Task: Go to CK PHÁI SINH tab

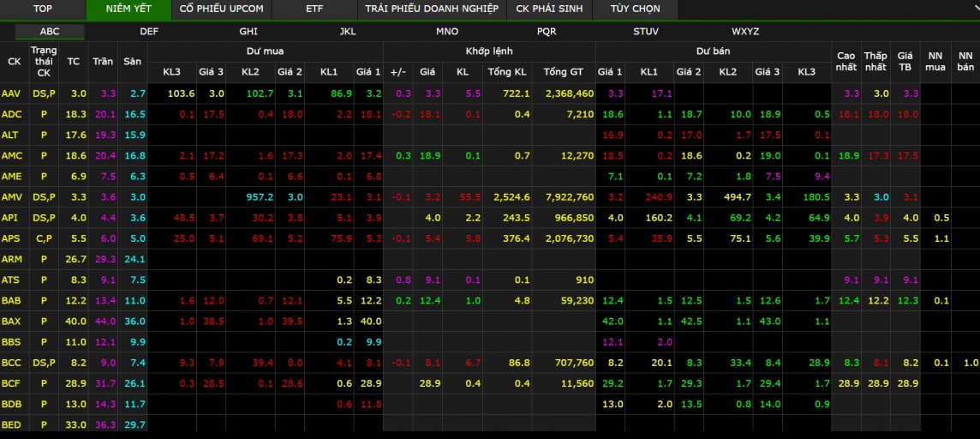Action: point(549,9)
